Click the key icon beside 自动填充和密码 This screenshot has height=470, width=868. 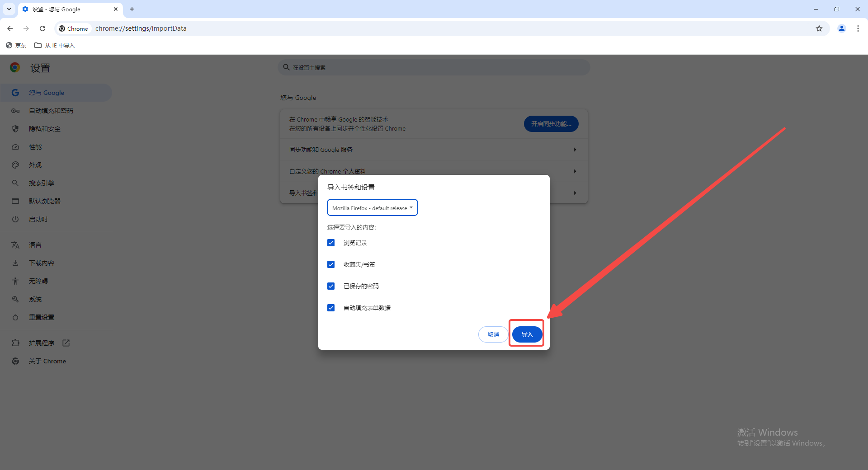point(15,111)
